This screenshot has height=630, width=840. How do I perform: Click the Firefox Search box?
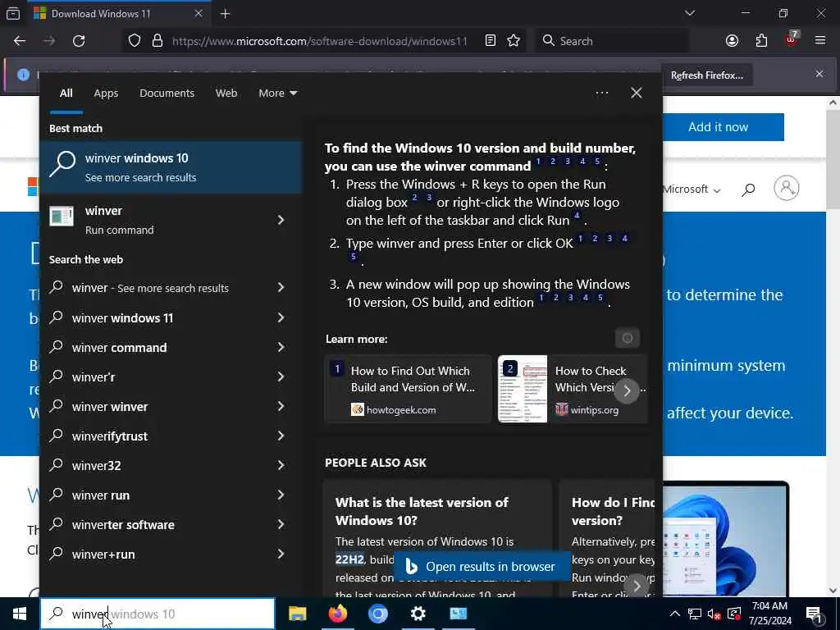pos(612,41)
